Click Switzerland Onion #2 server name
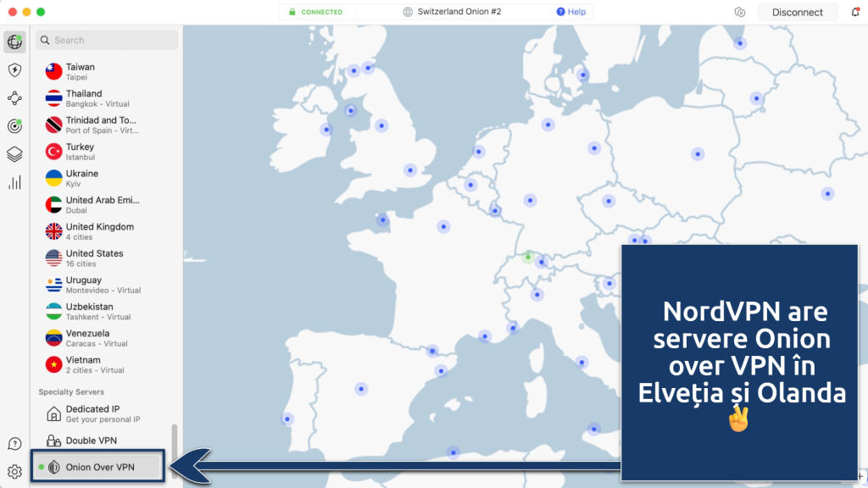Screen dimensions: 868x488 point(459,12)
